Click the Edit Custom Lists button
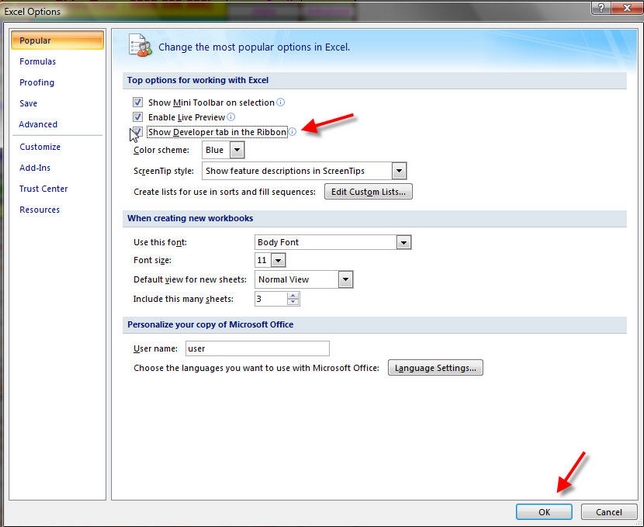Screen dimensions: 644x527 pyautogui.click(x=368, y=192)
